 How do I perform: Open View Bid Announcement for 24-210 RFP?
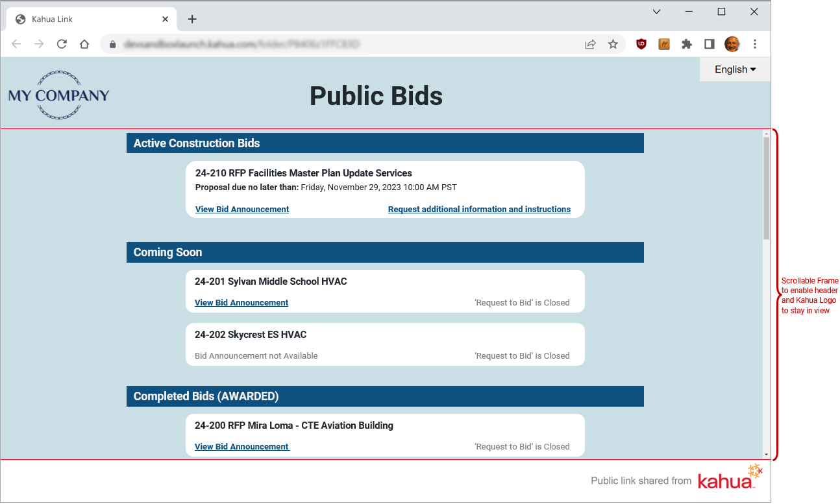pos(242,210)
